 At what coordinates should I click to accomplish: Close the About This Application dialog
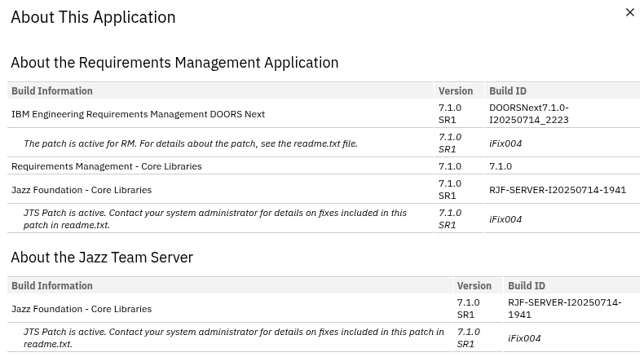pos(629,12)
